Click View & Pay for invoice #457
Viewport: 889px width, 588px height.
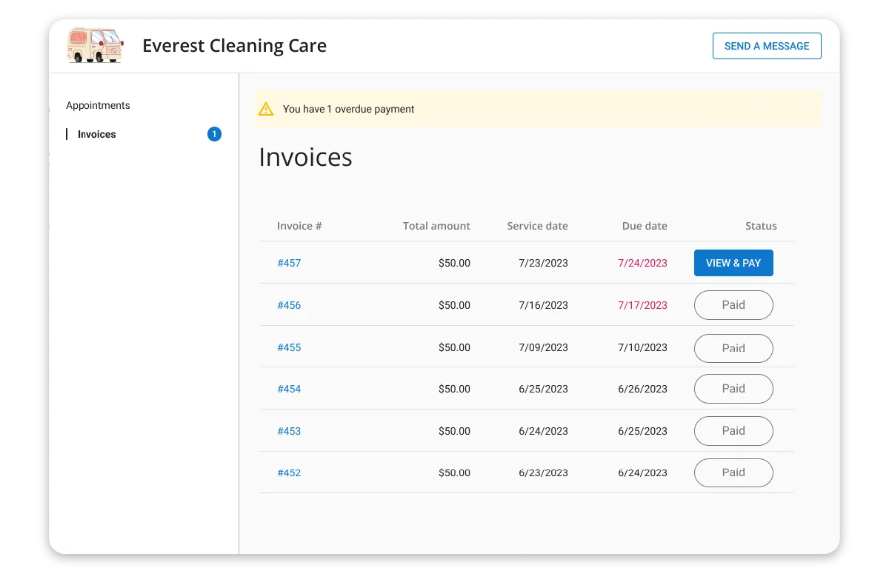[733, 263]
